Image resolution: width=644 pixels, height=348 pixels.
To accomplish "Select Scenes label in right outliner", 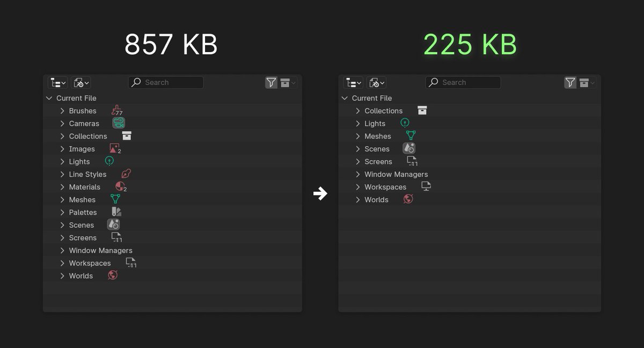I will tap(377, 149).
